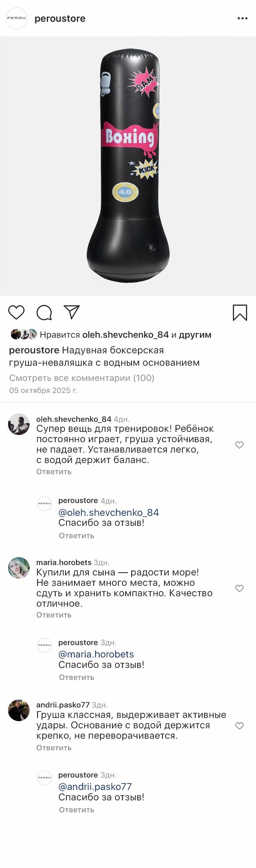Like oleh.shevchenko_84's comment

pos(239,445)
